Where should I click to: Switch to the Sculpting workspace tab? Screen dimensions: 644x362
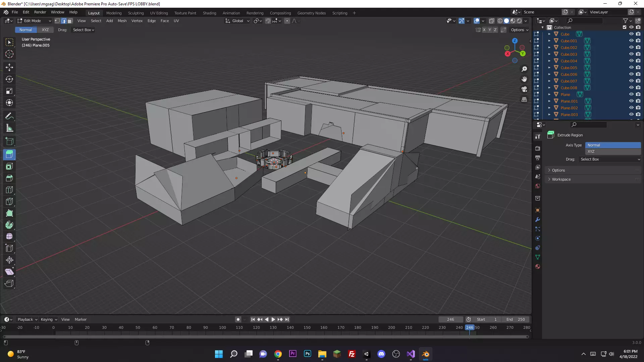(x=136, y=13)
